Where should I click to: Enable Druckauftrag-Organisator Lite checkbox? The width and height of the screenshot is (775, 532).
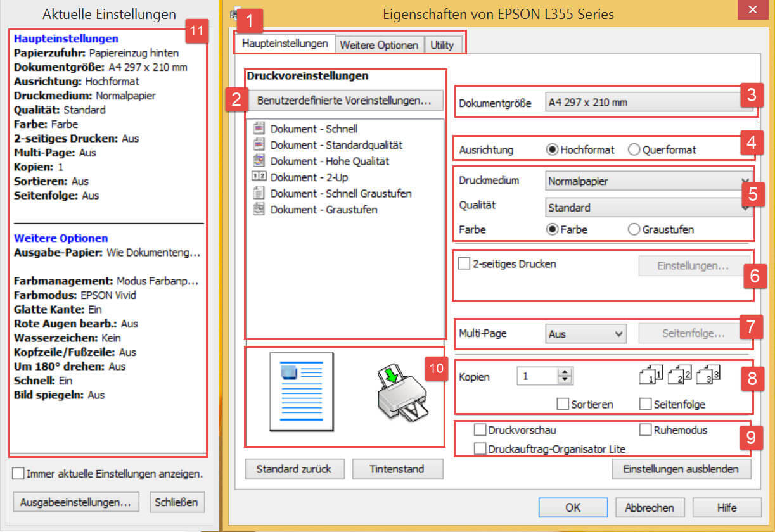point(480,449)
